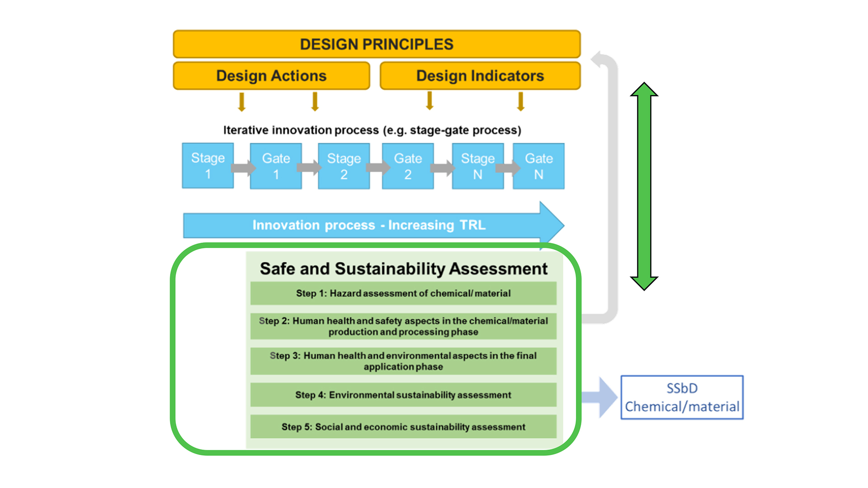Click gray arrow between Stage 1 and Gate 1
Viewport: 868px width, 488px height.
pos(243,168)
